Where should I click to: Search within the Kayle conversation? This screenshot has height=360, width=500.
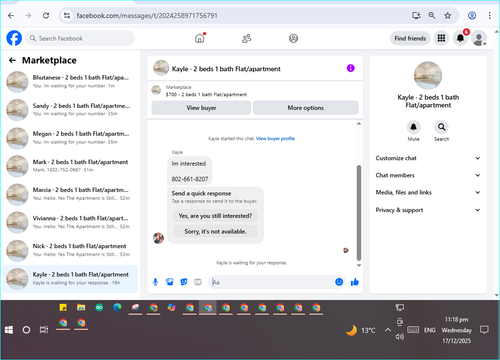[441, 127]
